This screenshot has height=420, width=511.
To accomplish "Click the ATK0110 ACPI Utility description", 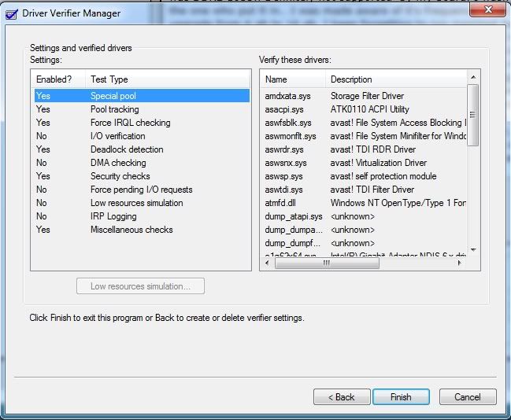I will click(x=369, y=109).
